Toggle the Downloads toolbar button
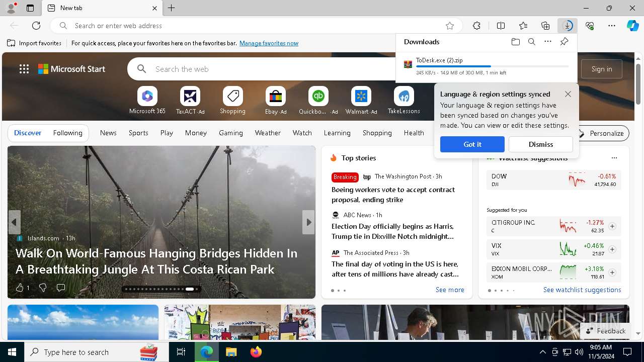 568,26
